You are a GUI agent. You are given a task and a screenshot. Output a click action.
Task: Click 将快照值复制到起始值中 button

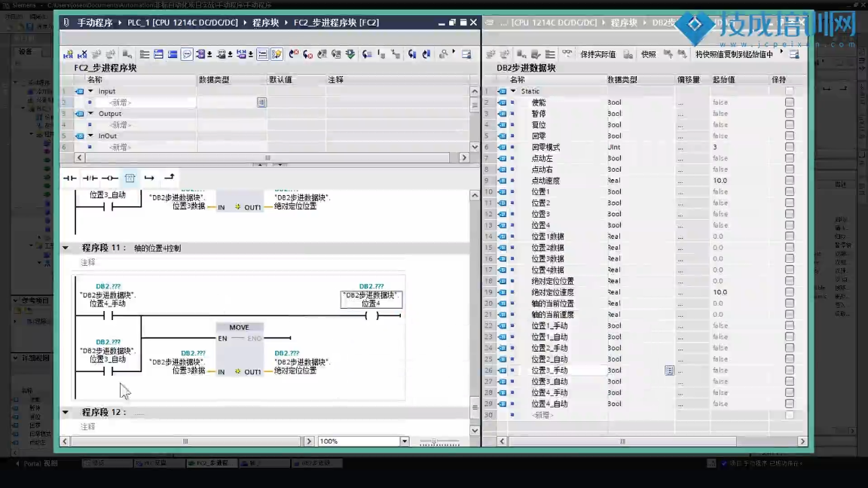[734, 54]
